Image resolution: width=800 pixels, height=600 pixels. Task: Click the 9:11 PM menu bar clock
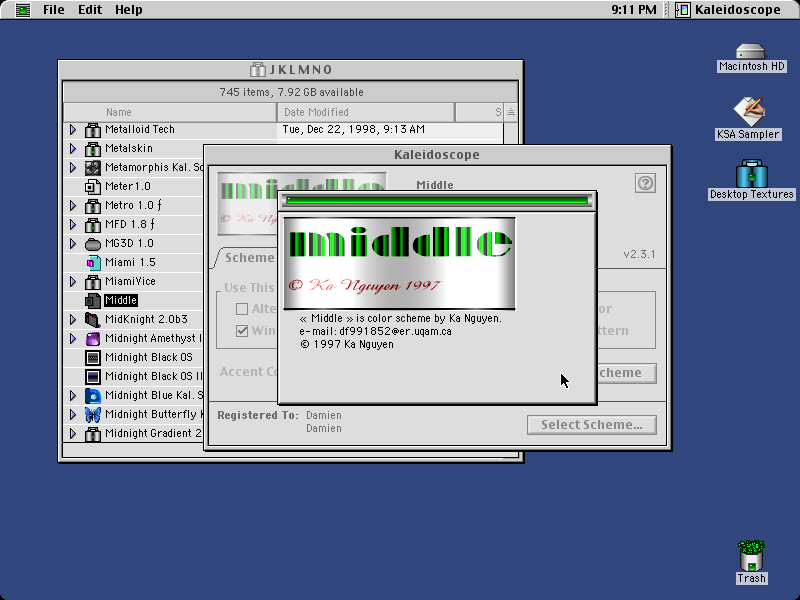click(634, 10)
